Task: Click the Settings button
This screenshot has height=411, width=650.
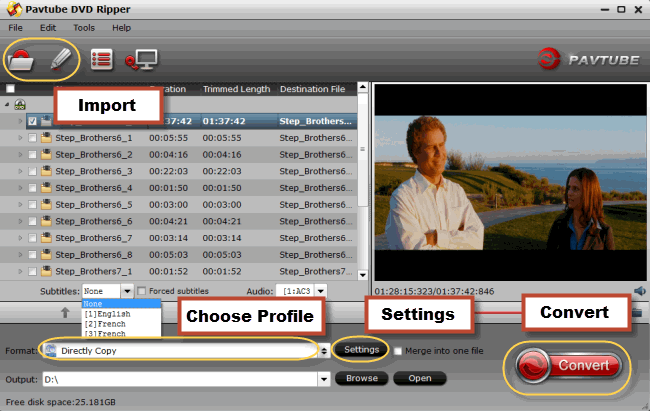Action: pyautogui.click(x=361, y=350)
